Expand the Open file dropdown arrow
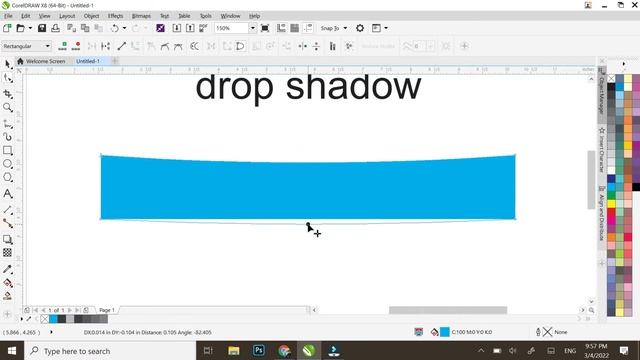This screenshot has height=360, width=640. (30, 28)
